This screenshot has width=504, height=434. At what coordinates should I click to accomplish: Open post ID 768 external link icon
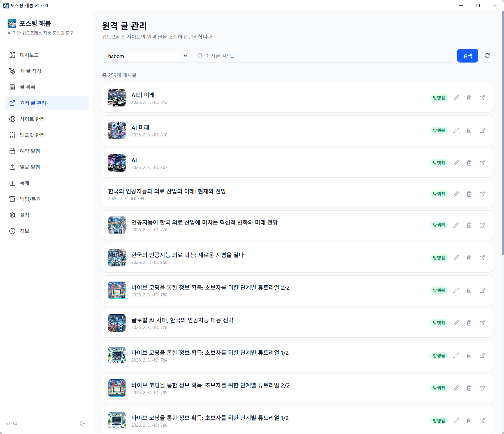click(482, 258)
